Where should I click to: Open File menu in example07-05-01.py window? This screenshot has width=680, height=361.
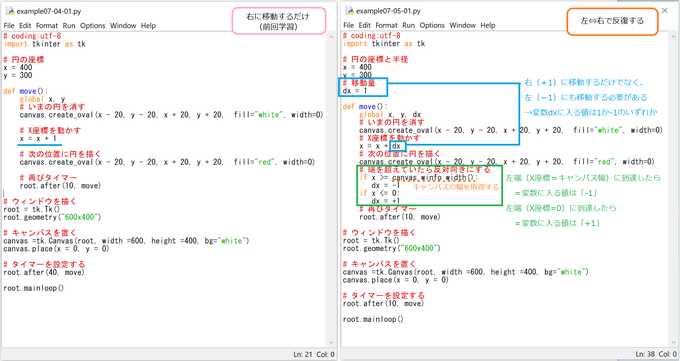pyautogui.click(x=348, y=25)
